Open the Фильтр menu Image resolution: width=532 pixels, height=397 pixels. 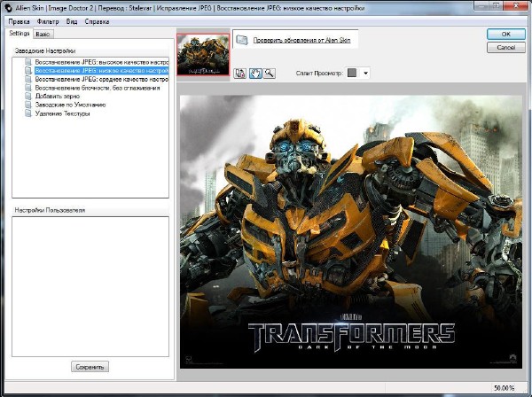[x=48, y=20]
